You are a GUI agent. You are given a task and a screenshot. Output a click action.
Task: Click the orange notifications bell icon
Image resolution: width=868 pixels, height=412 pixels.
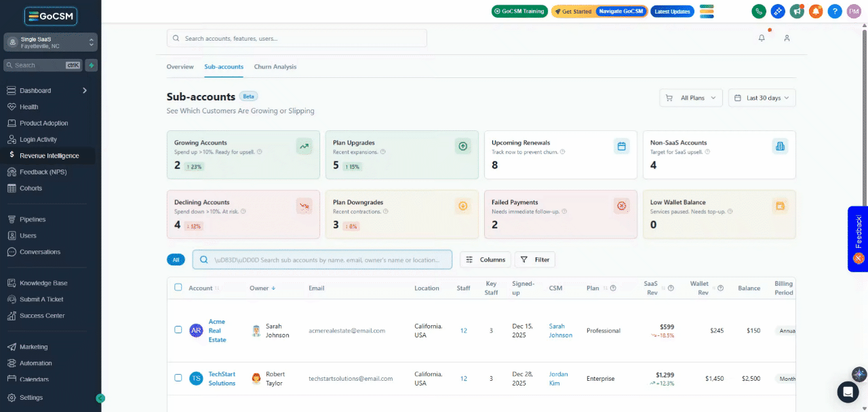point(816,12)
